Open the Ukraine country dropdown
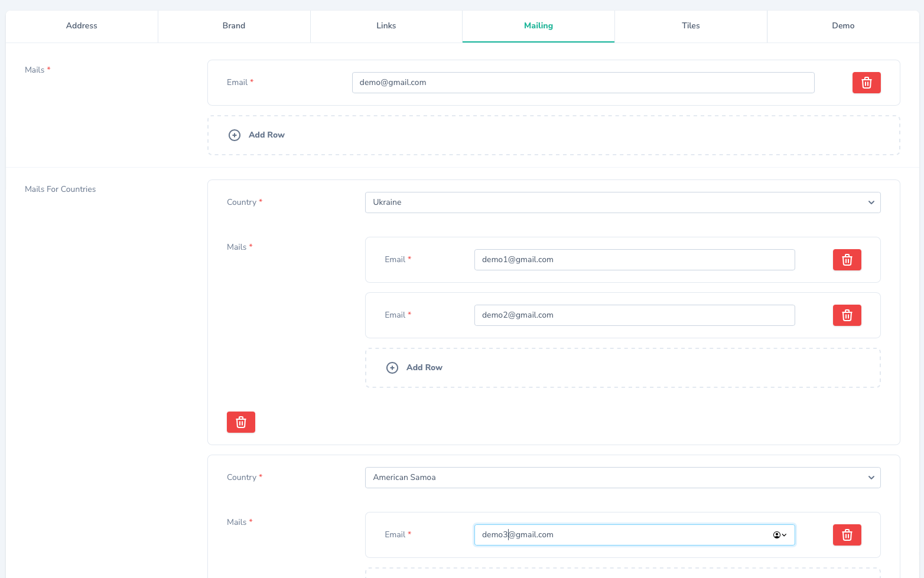 pos(623,203)
